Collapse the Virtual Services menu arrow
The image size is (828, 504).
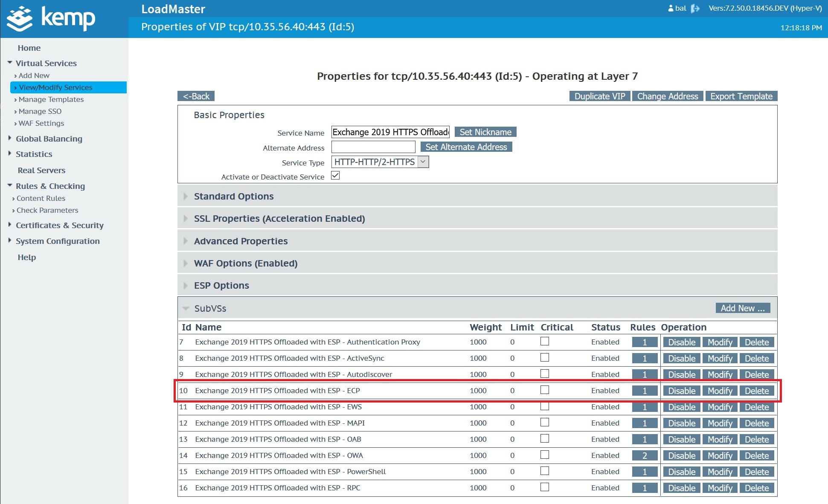[10, 63]
